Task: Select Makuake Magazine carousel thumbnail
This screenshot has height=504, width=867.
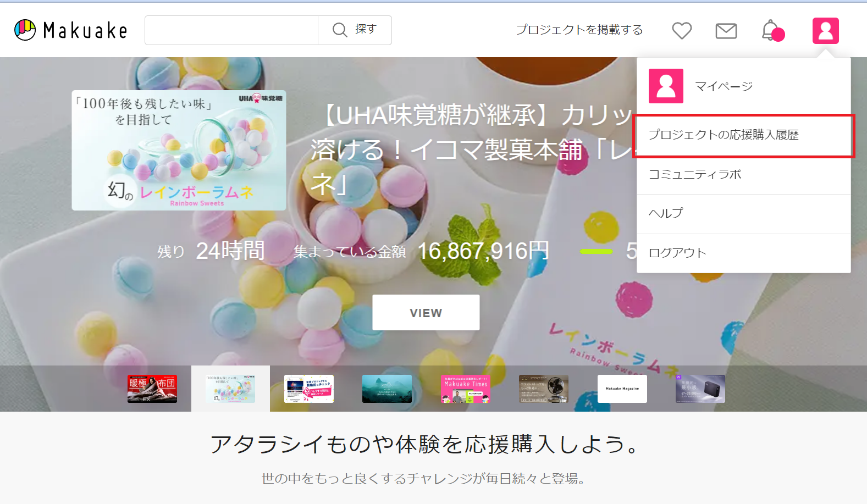Action: pyautogui.click(x=622, y=389)
